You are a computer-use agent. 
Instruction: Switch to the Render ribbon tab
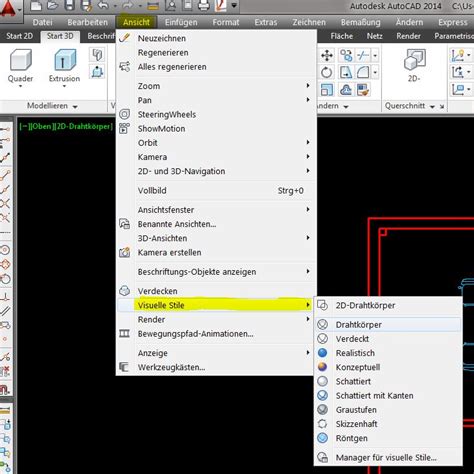tap(408, 36)
